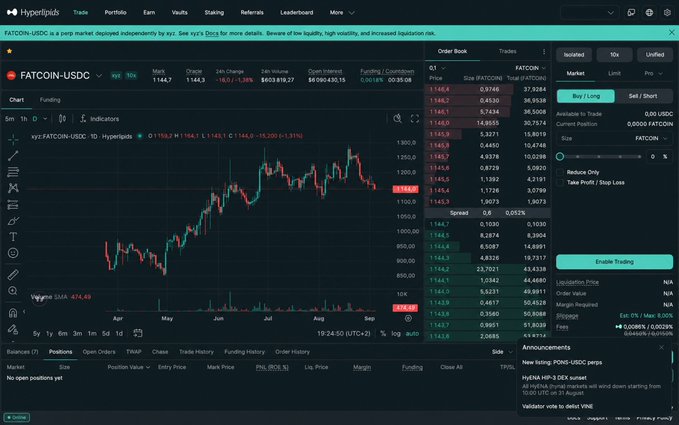Select the trend line drawing tool
The height and width of the screenshot is (425, 679).
(13, 156)
